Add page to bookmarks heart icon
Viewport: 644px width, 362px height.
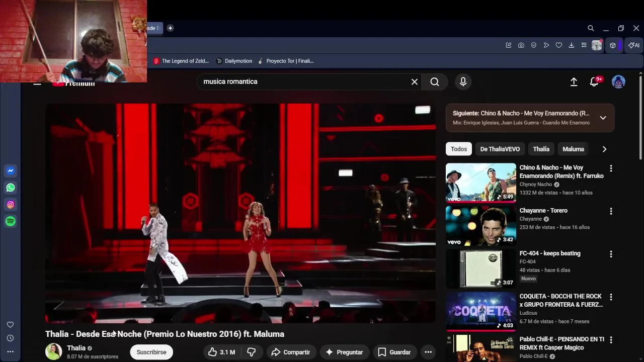coord(558,45)
